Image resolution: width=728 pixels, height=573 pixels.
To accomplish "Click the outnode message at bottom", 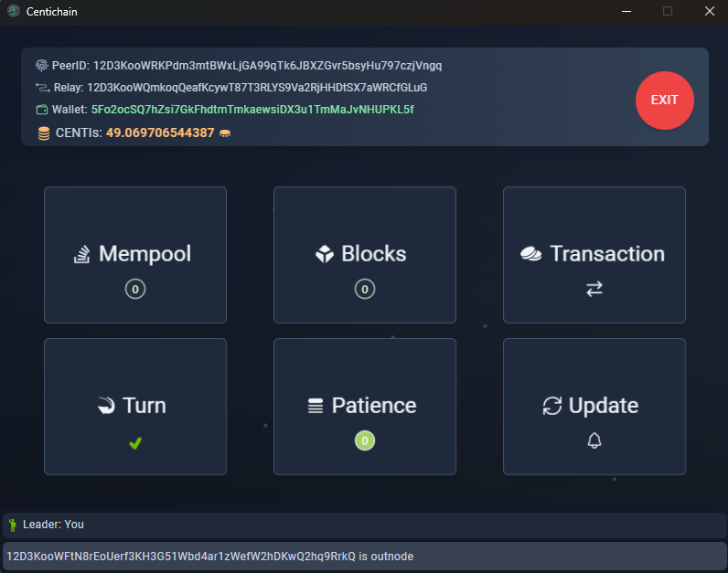I will coord(209,557).
